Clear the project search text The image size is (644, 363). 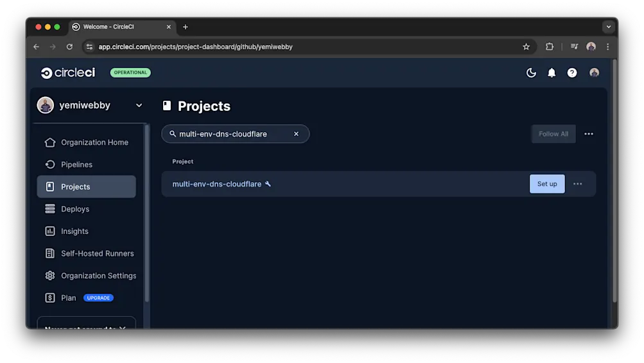pos(296,133)
